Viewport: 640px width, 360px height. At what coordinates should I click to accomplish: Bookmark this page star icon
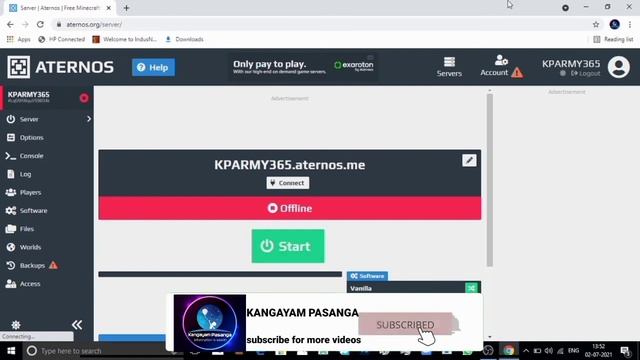tap(596, 24)
